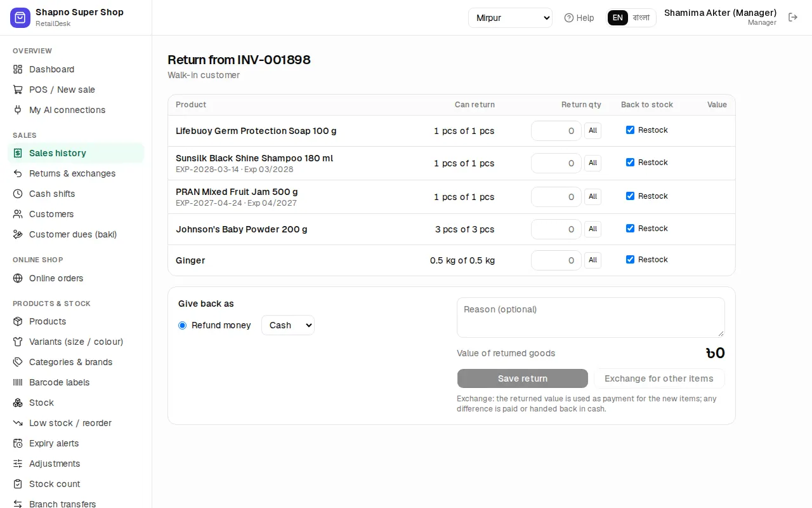The image size is (812, 508).
Task: Click return qty field for Johnson's Baby Powder
Action: [x=556, y=229]
